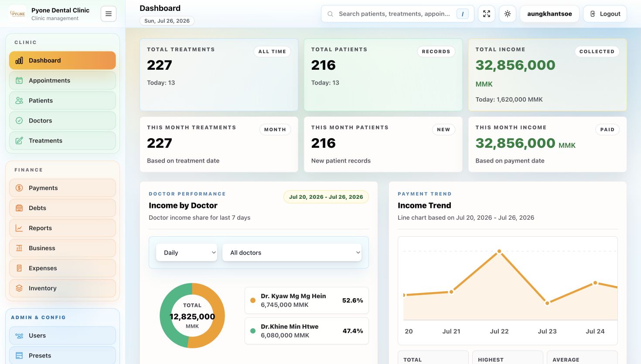Click the Logout button
The height and width of the screenshot is (364, 641).
(605, 14)
